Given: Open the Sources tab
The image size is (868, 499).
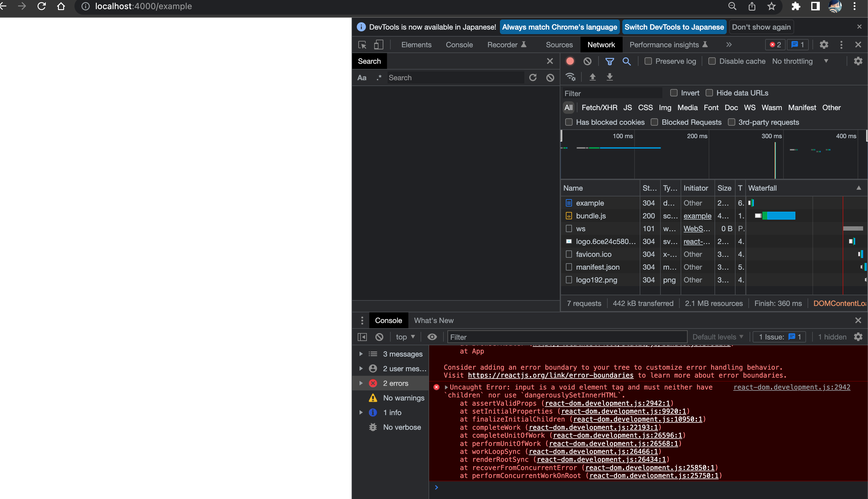Looking at the screenshot, I should pyautogui.click(x=559, y=45).
